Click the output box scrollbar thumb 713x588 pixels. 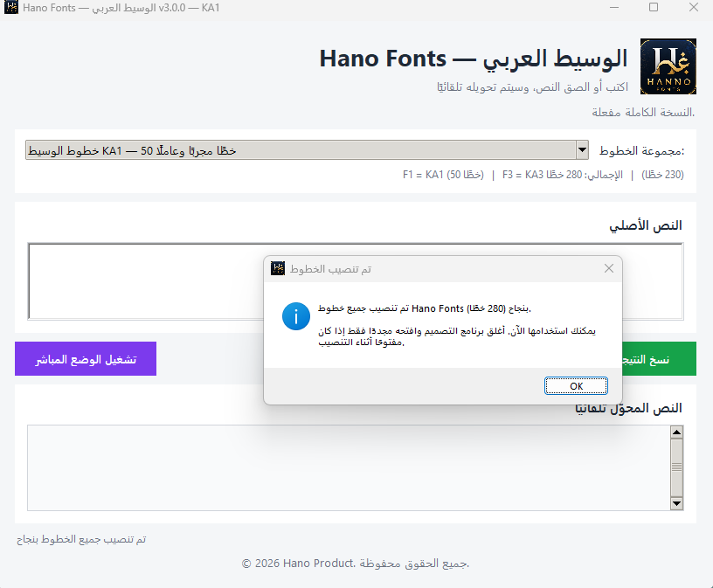pyautogui.click(x=676, y=467)
